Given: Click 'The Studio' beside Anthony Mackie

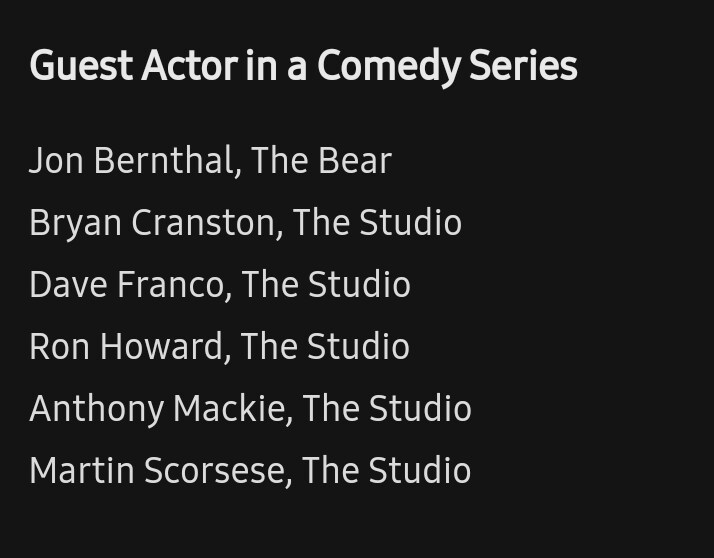Looking at the screenshot, I should pos(387,409).
